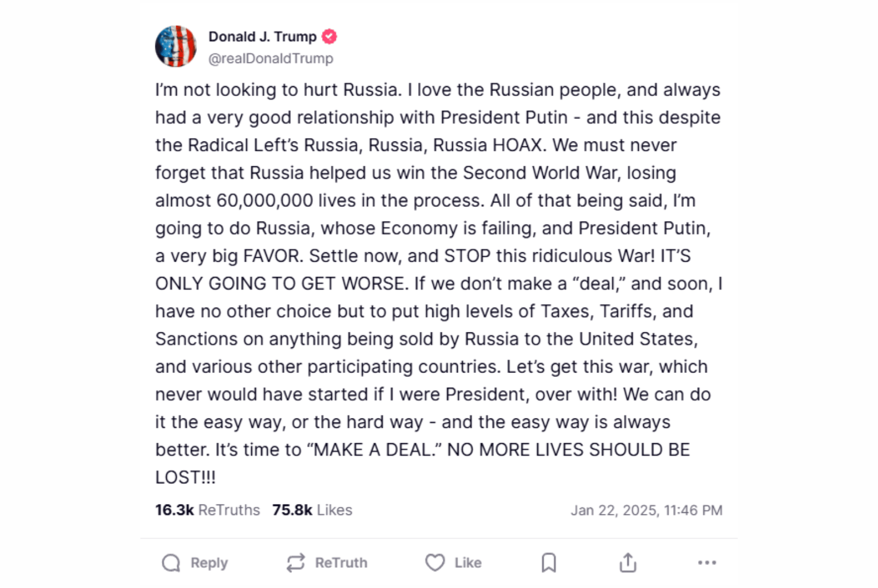Screen dimensions: 878x588
Task: Click the red verified badge checkmark
Action: (x=329, y=37)
